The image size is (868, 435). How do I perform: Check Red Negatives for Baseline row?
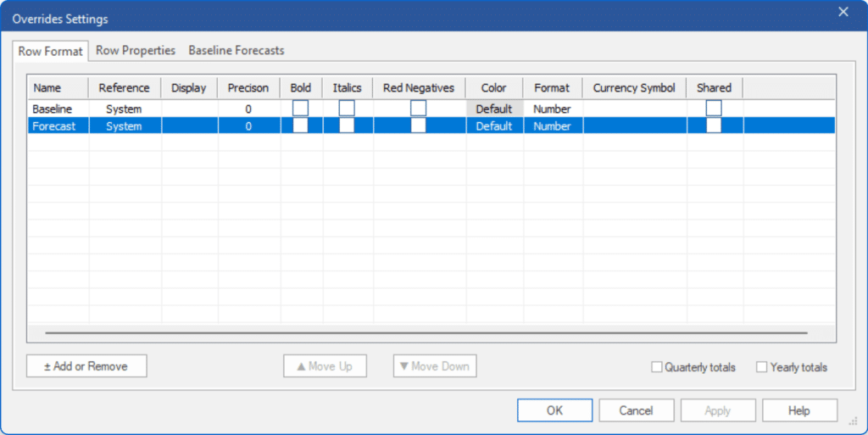tap(418, 109)
